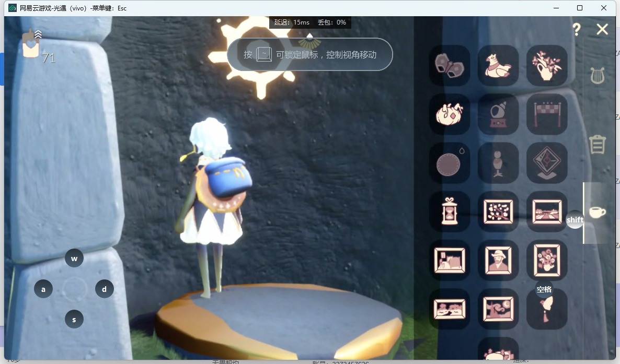Close the props menu with X

[602, 29]
